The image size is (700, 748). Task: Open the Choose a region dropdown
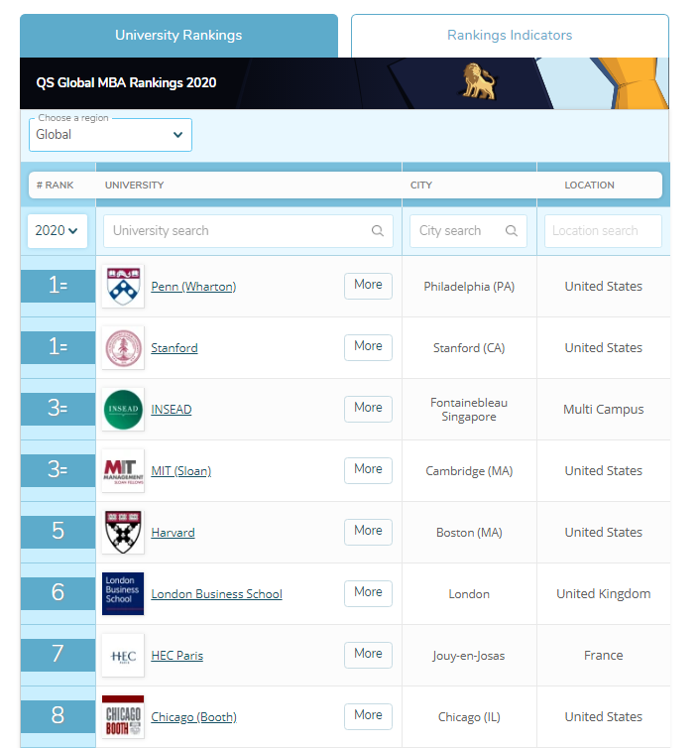[111, 135]
